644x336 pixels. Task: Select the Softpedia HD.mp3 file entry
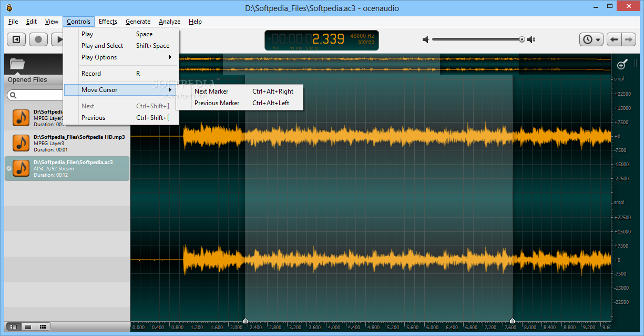67,142
